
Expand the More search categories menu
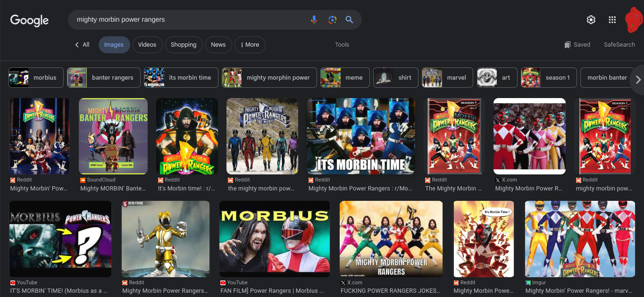click(250, 45)
